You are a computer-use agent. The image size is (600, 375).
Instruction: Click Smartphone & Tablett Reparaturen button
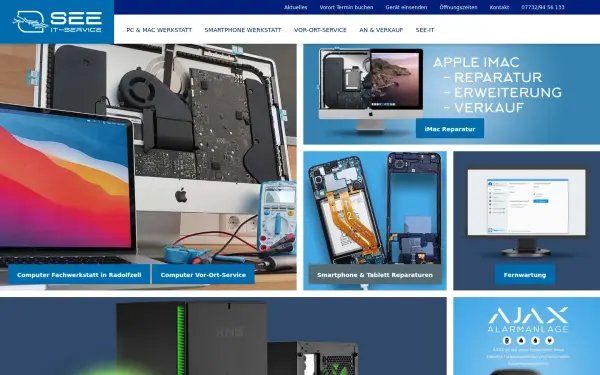click(x=375, y=275)
